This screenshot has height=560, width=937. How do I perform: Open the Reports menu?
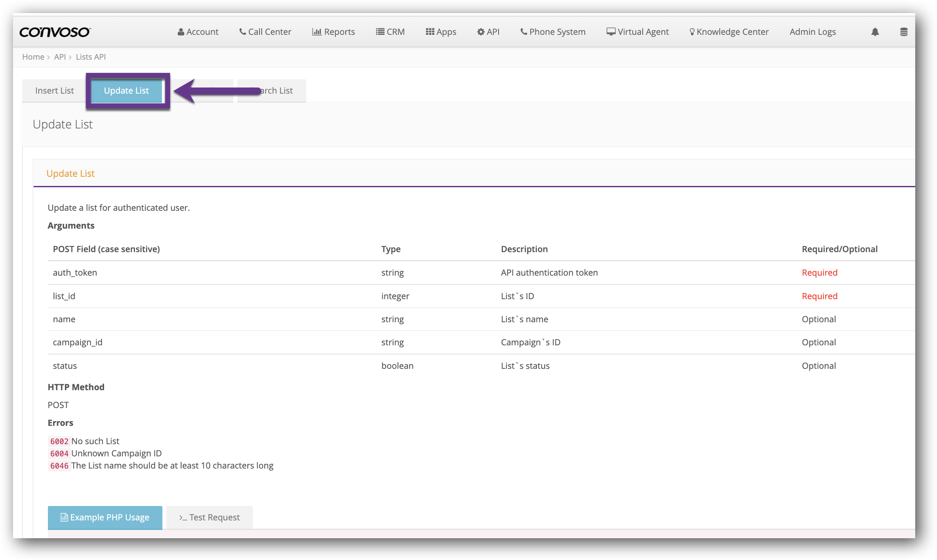point(334,32)
